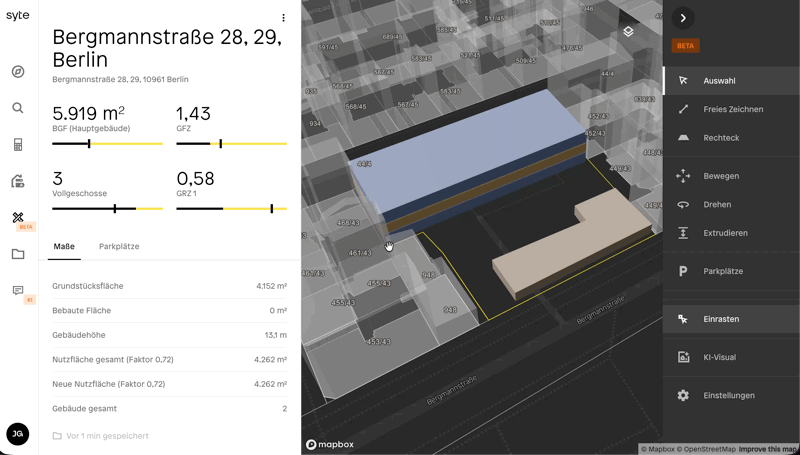Select the Maße tab
This screenshot has height=455, width=800.
point(64,246)
